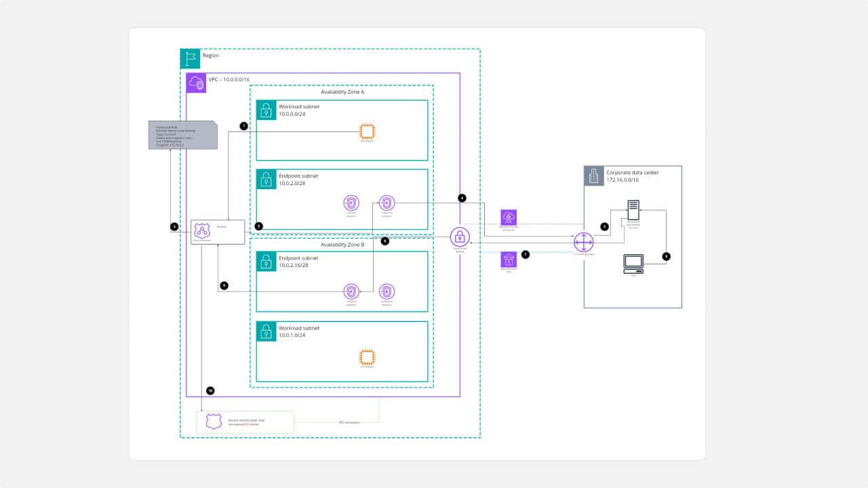The height and width of the screenshot is (488, 868).
Task: Click the Route 53 Resolver shield icon
Action: [202, 230]
